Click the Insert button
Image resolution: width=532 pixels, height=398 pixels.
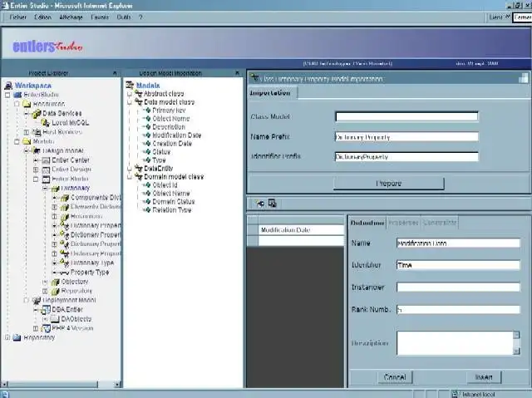pyautogui.click(x=484, y=377)
